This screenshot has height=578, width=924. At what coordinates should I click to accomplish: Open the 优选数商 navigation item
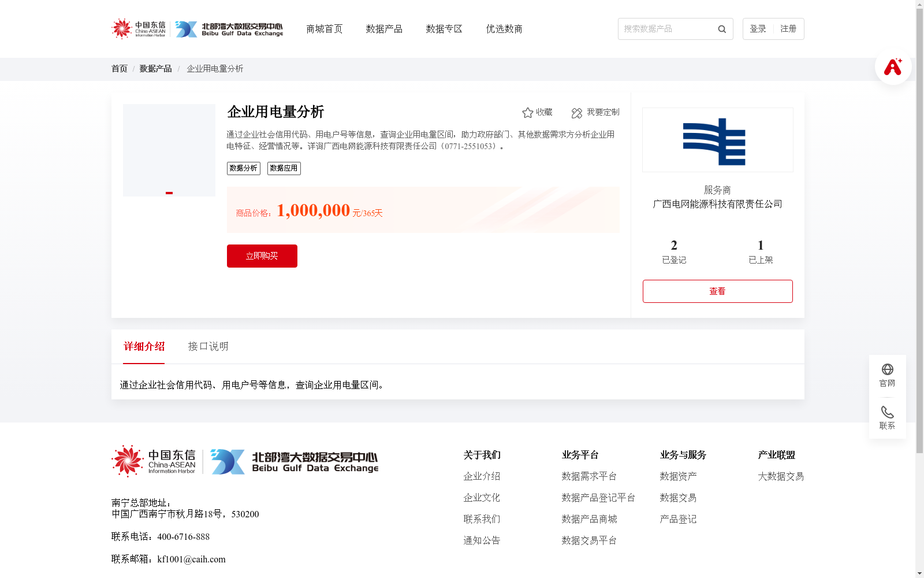coord(504,29)
